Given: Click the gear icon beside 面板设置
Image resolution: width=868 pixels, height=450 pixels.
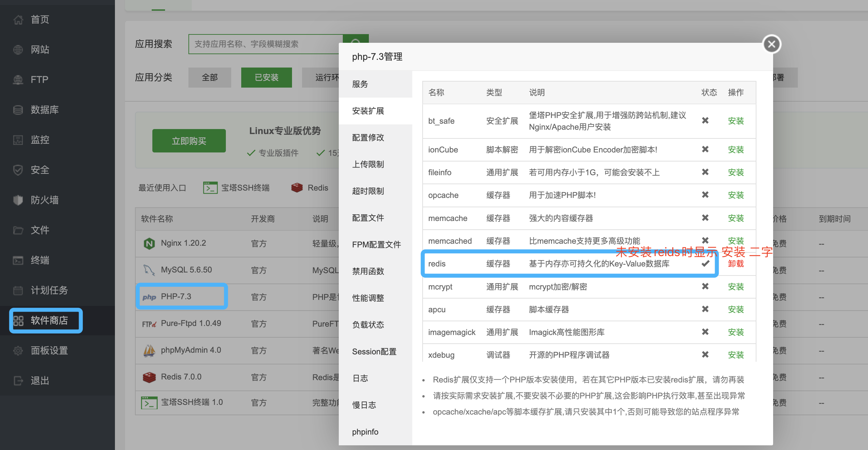Looking at the screenshot, I should [x=18, y=351].
